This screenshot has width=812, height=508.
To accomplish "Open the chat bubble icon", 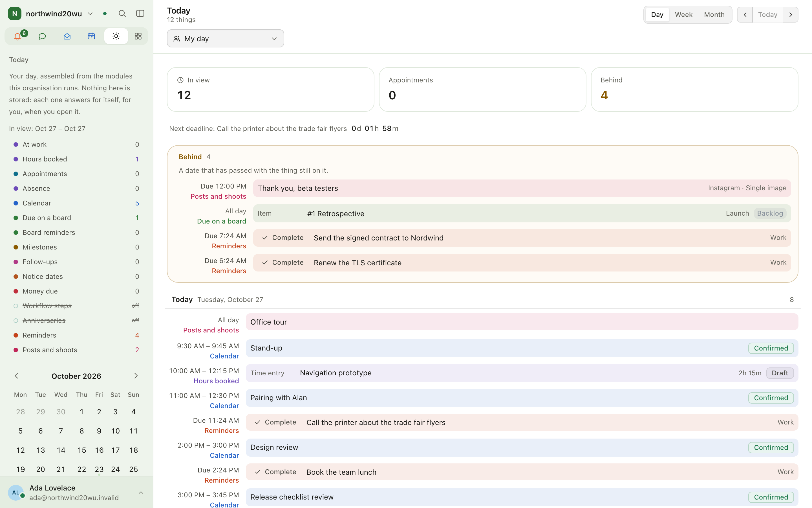I will pyautogui.click(x=42, y=36).
